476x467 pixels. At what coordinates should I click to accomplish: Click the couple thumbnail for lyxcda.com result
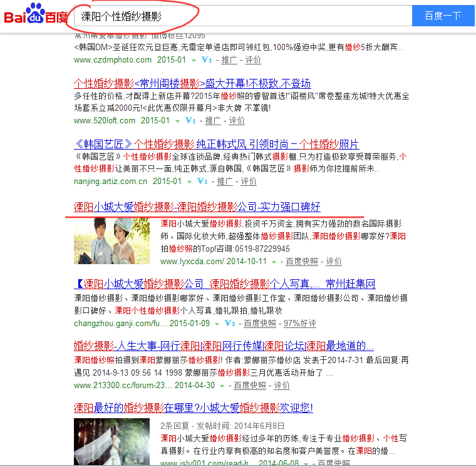(x=111, y=241)
